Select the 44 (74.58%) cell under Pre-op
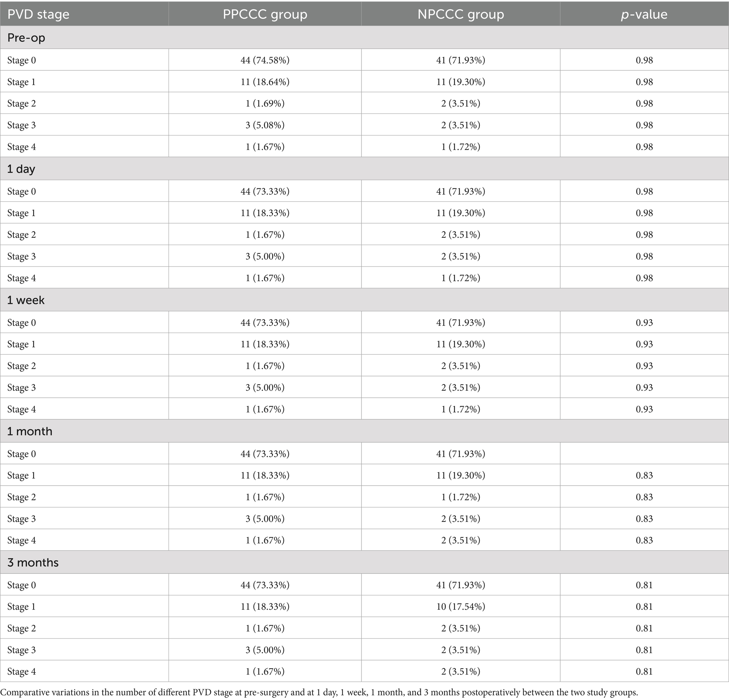The width and height of the screenshot is (729, 700). [265, 60]
